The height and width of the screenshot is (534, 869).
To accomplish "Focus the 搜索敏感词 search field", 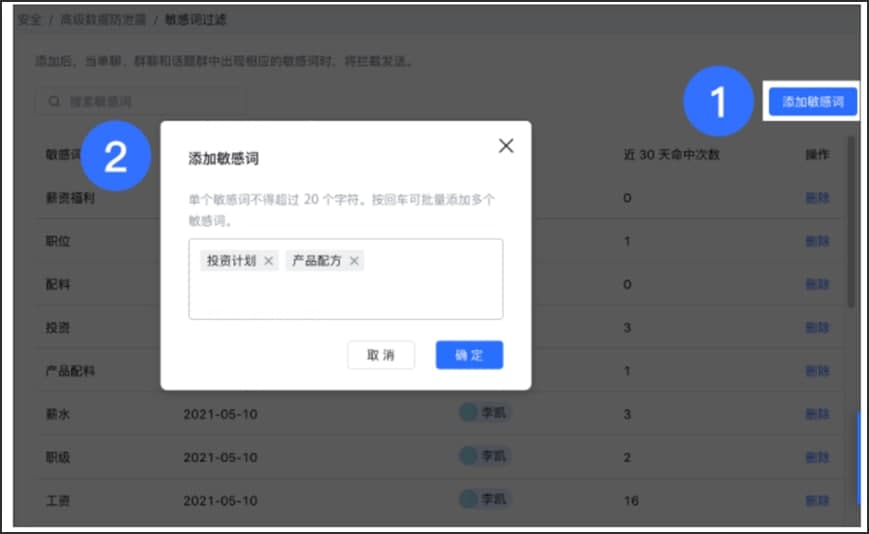I will (x=141, y=101).
